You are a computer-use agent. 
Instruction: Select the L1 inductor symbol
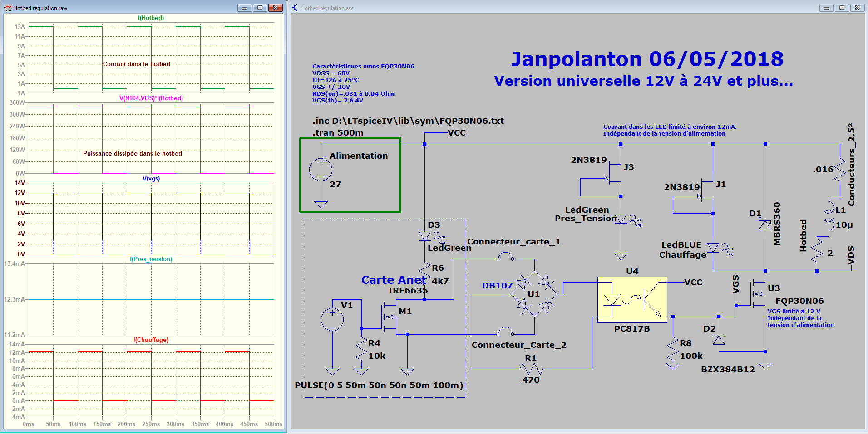[x=830, y=216]
